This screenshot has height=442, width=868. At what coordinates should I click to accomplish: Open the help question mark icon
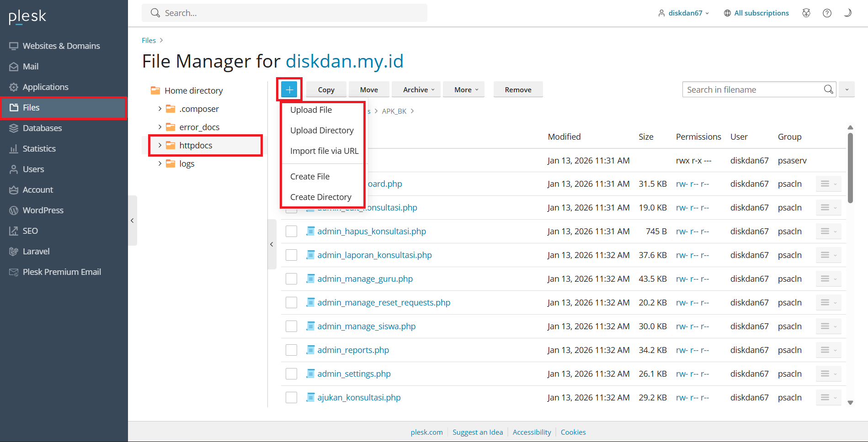[x=827, y=13]
